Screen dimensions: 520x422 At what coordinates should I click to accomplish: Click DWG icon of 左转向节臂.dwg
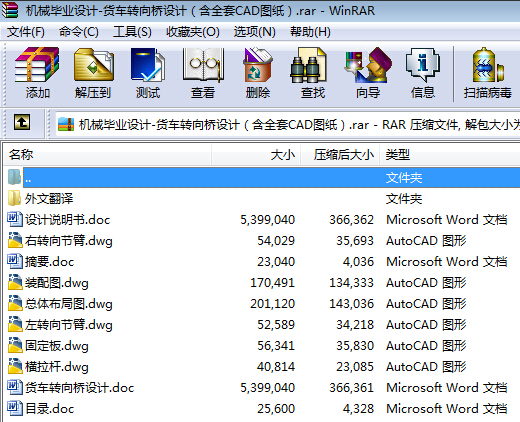[15, 324]
